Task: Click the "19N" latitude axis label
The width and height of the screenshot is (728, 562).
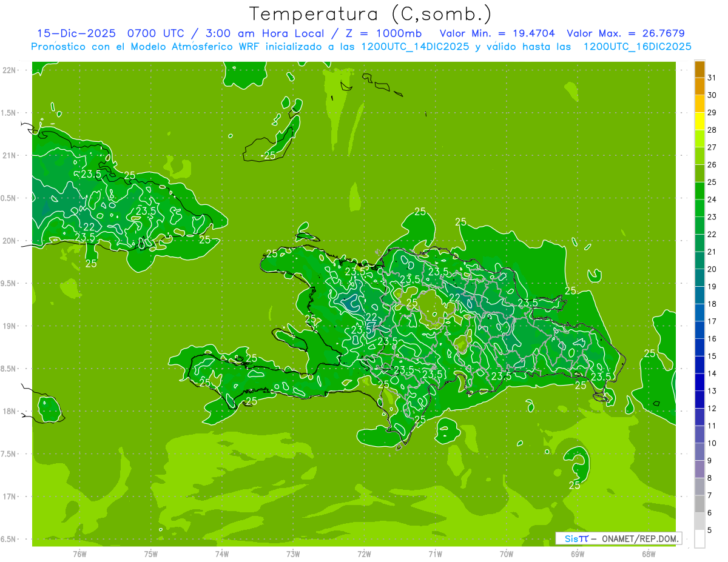Action: point(10,326)
